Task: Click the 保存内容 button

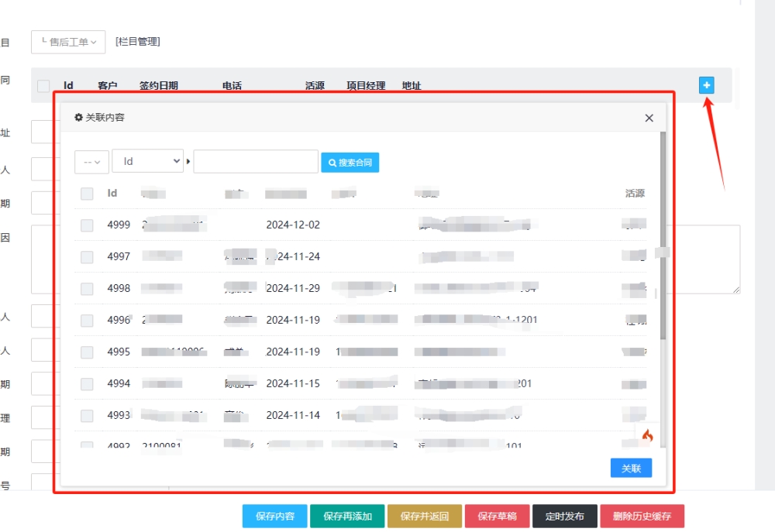Action: pyautogui.click(x=275, y=517)
